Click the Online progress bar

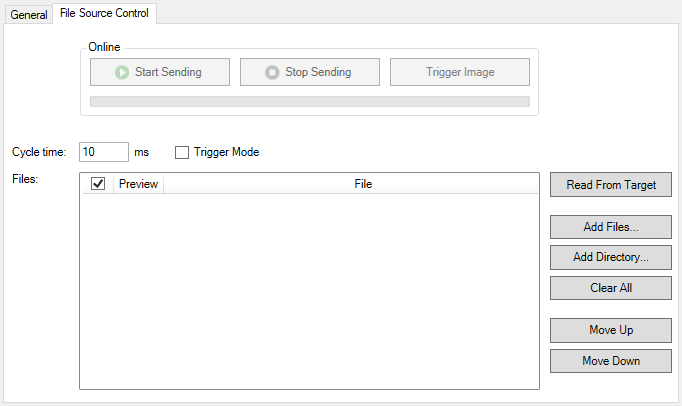310,101
